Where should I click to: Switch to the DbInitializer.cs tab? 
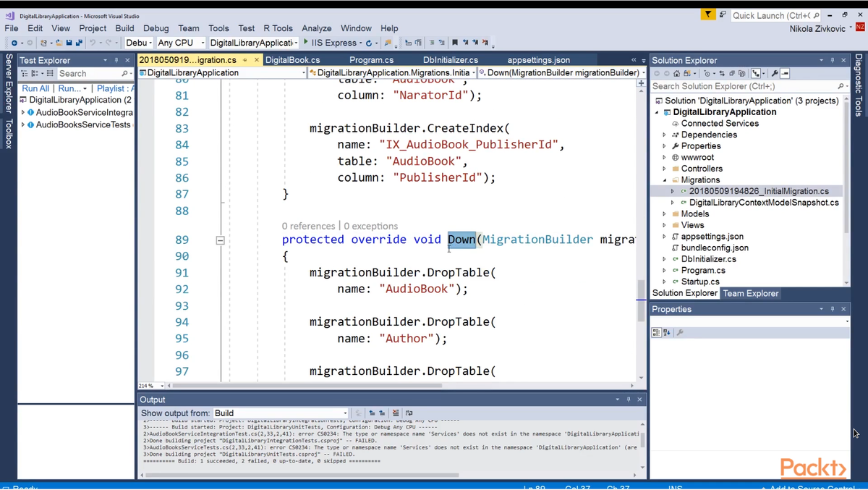tap(451, 60)
